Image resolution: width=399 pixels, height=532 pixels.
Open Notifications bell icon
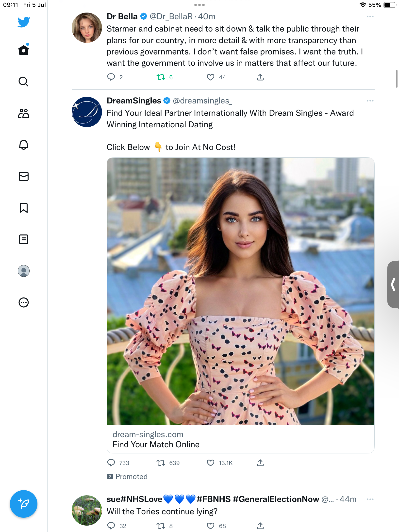(24, 145)
